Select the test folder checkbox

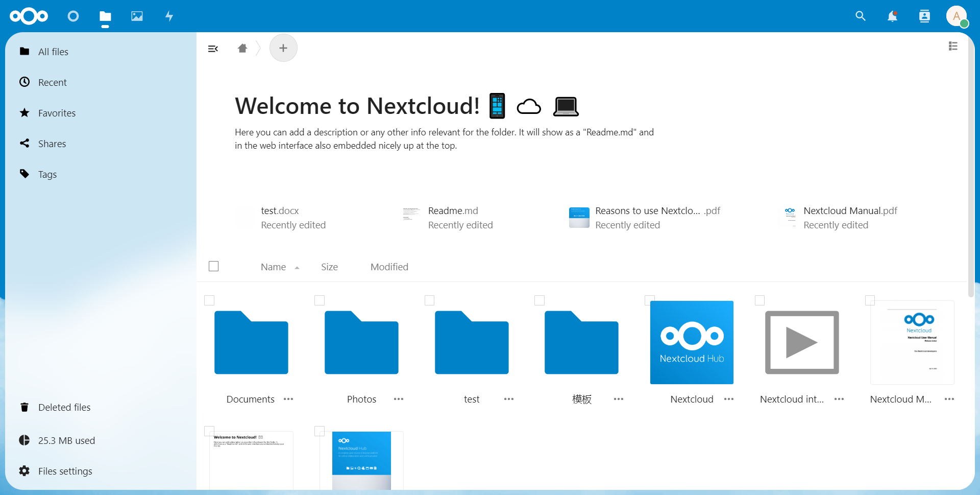(430, 300)
